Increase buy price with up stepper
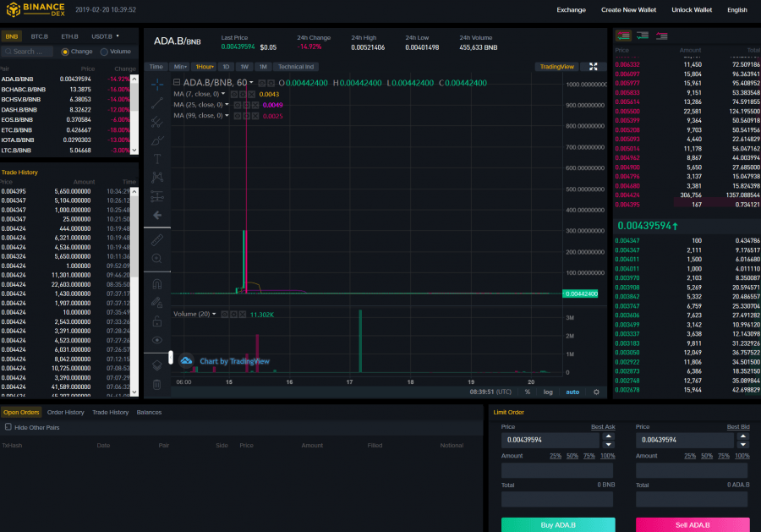761x532 pixels. coord(608,436)
